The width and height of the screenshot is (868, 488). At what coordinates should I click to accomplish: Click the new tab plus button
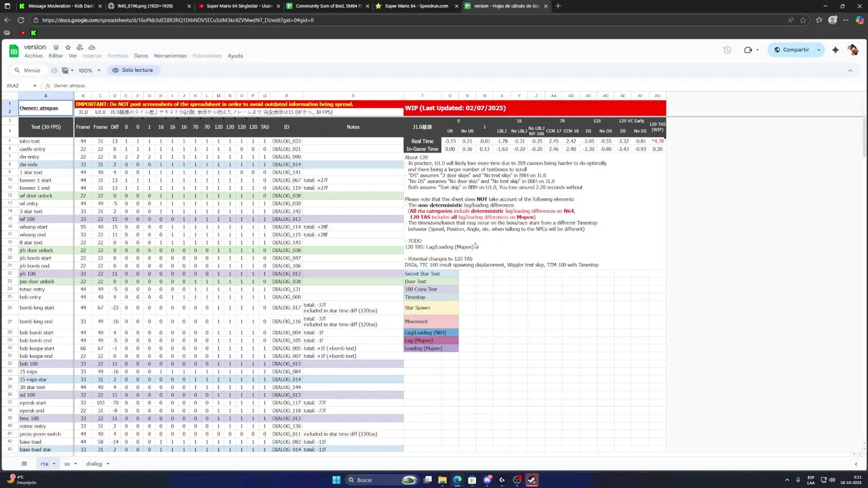(557, 6)
